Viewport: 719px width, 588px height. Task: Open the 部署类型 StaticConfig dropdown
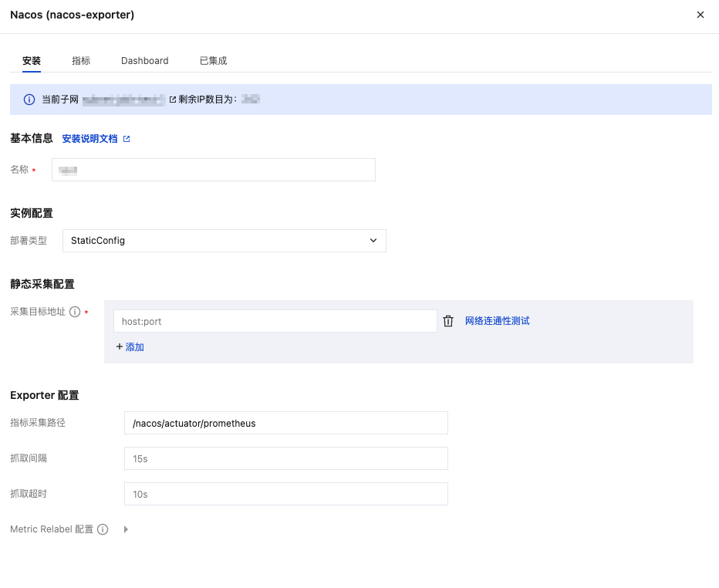click(224, 241)
